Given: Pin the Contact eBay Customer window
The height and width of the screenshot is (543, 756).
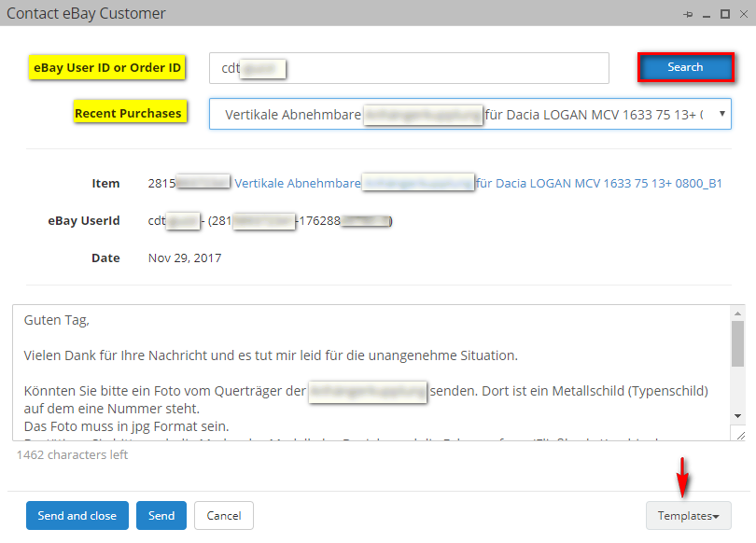Looking at the screenshot, I should 688,14.
